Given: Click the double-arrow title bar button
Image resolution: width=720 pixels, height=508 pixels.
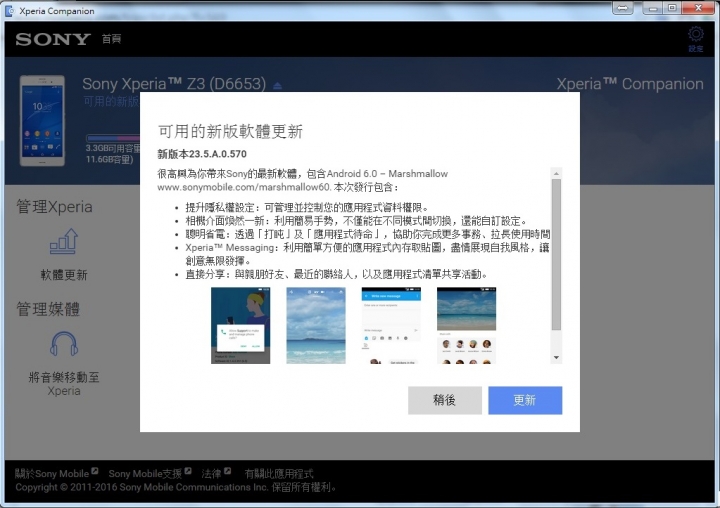Looking at the screenshot, I should tap(623, 8).
